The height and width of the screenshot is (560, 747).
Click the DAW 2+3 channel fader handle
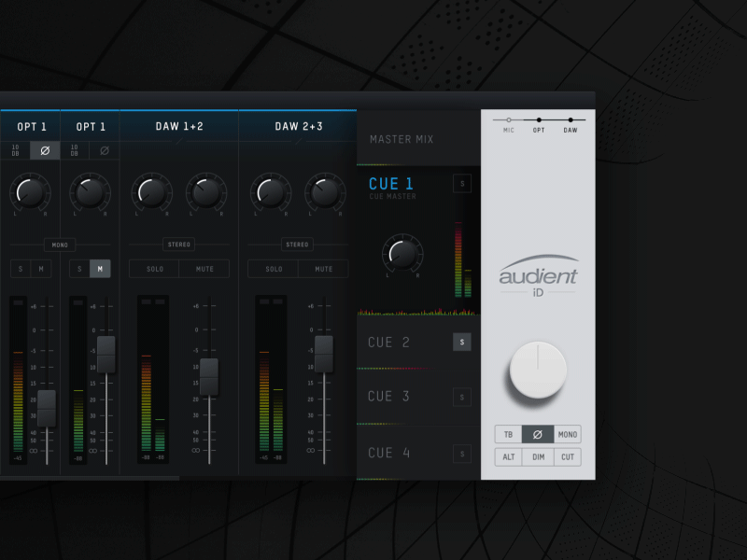click(x=324, y=355)
